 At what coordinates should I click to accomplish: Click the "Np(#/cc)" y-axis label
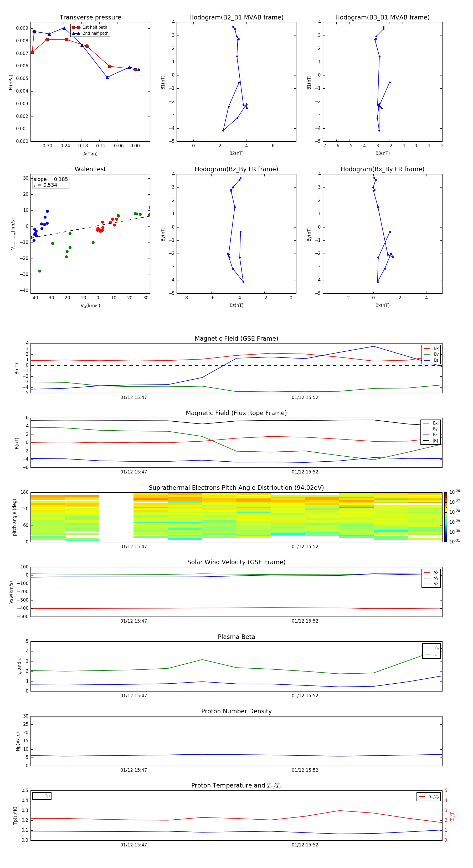[x=18, y=741]
